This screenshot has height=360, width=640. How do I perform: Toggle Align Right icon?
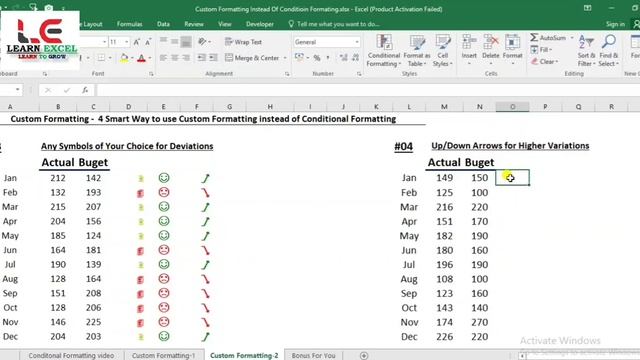click(186, 58)
